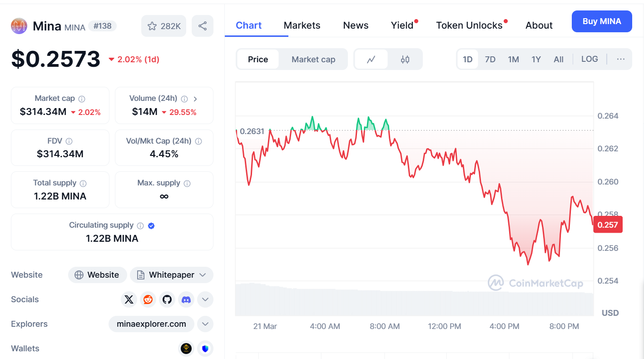
Task: Click the Buy MINA button
Action: (602, 21)
